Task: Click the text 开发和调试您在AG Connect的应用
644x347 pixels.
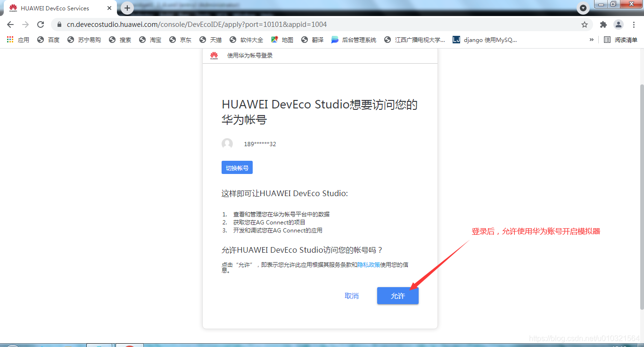Action: [278, 231]
